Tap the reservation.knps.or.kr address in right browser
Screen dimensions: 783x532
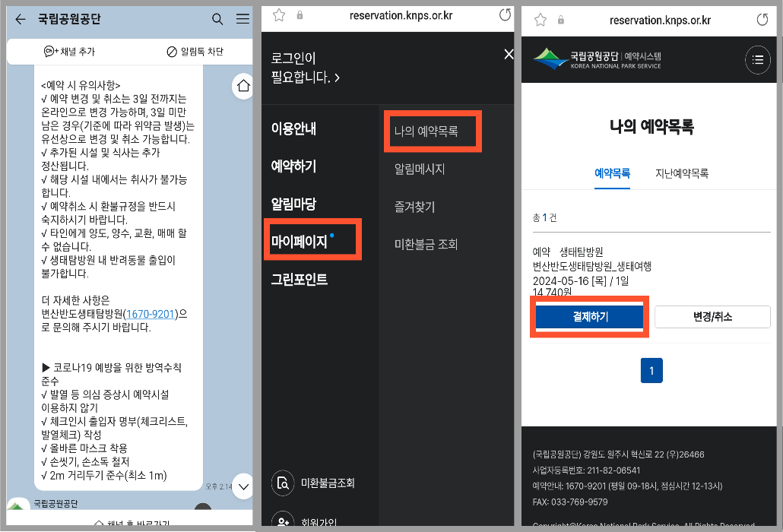660,21
